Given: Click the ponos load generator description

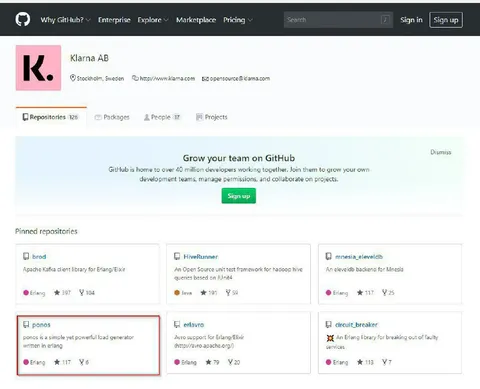Looking at the screenshot, I should 78,341.
